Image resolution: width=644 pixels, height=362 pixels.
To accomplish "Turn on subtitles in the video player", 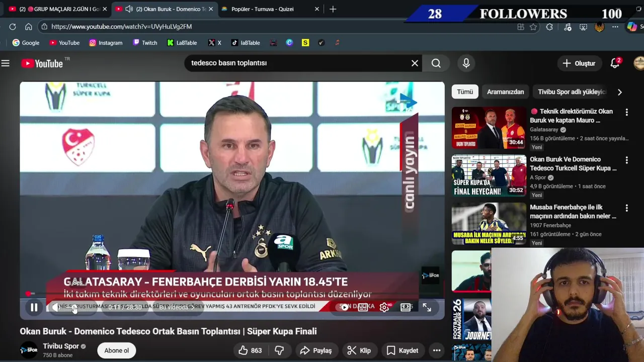I will pos(363,307).
